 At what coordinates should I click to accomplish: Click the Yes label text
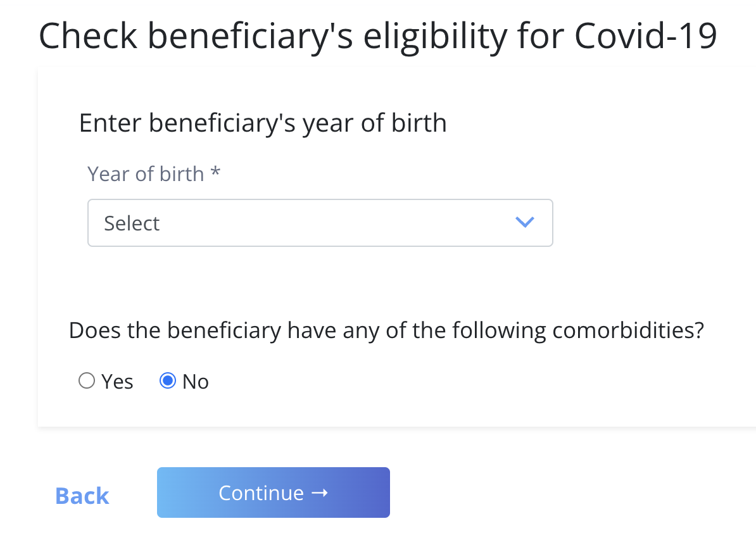(x=118, y=382)
